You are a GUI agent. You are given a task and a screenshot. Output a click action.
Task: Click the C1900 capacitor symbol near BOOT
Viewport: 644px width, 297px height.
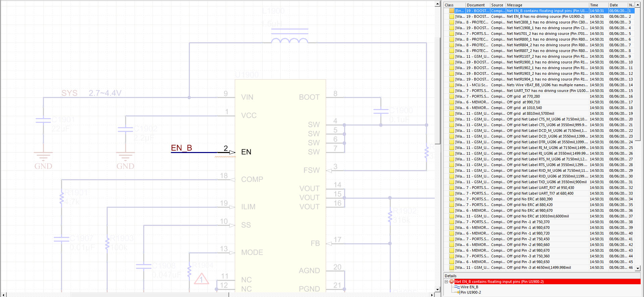pos(381,111)
